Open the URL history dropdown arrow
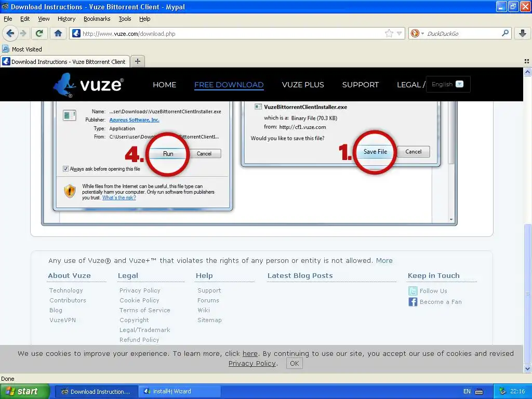532x399 pixels. [x=400, y=33]
